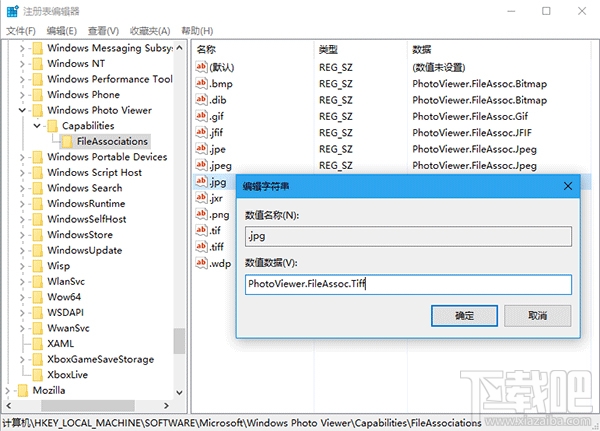Click the Windows Search folder icon
Screen dimensions: 600x431
pos(38,188)
